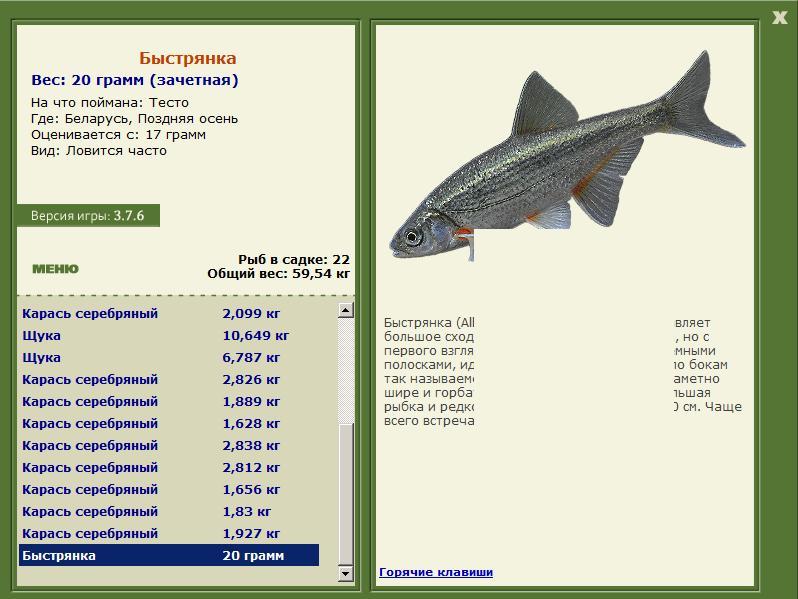Viewport: 798px width, 599px height.
Task: Open the МЕНЮ menu
Action: pos(55,269)
